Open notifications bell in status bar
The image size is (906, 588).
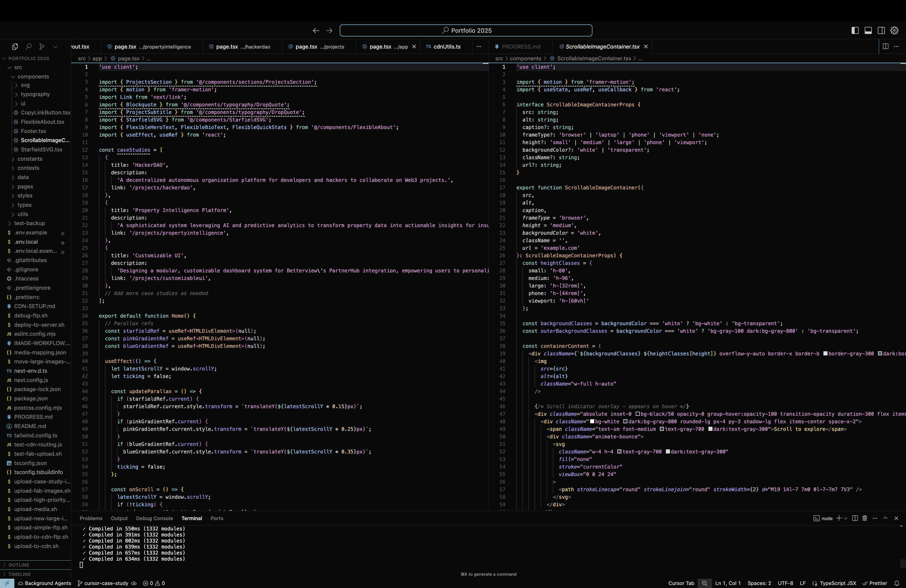[896, 583]
